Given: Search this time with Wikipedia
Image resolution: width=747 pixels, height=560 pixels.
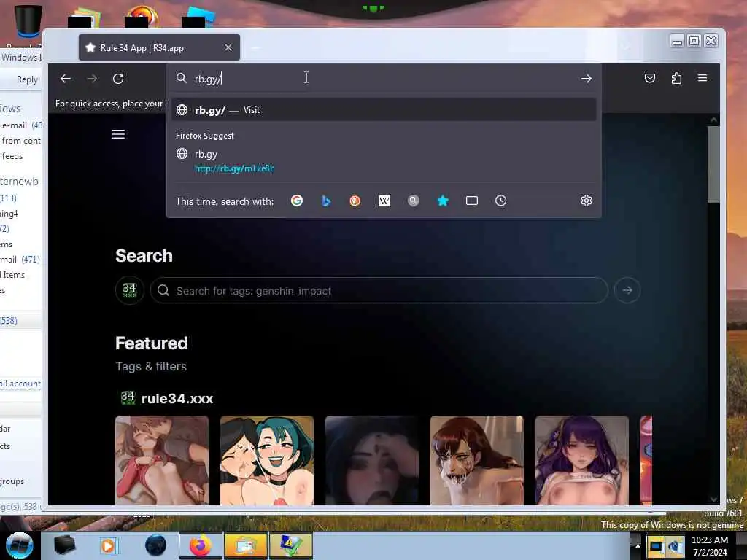Looking at the screenshot, I should 384,201.
